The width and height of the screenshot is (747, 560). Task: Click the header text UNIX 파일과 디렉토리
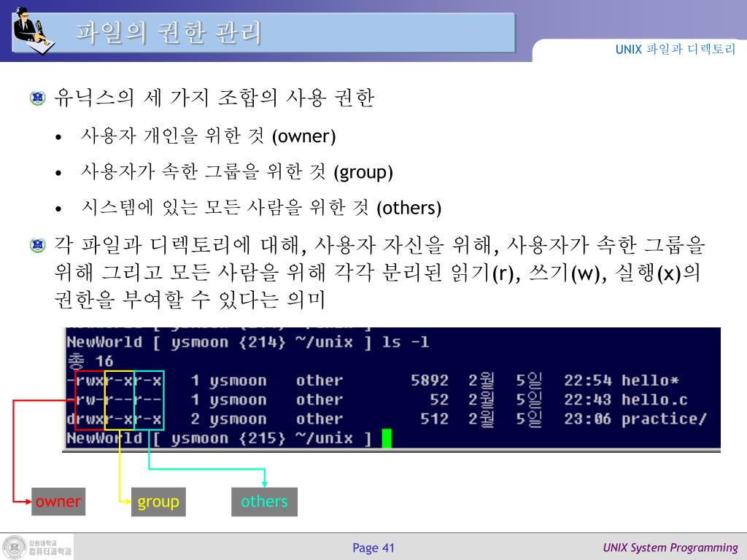click(675, 49)
